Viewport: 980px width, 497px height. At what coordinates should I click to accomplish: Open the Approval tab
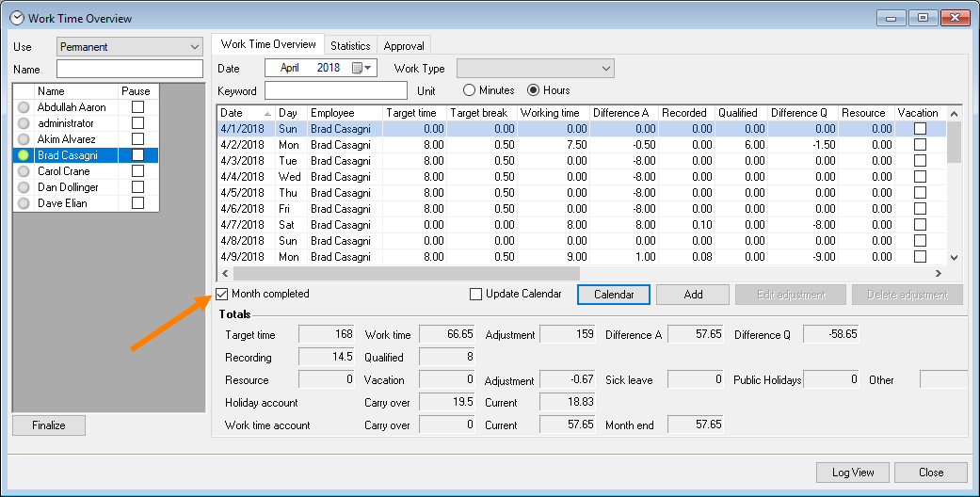coord(405,45)
